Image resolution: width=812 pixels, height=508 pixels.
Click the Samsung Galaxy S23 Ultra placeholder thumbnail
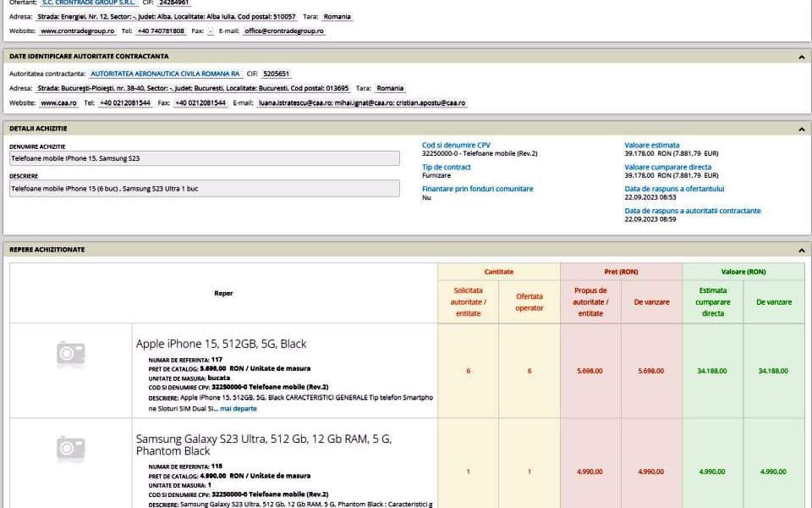(71, 449)
